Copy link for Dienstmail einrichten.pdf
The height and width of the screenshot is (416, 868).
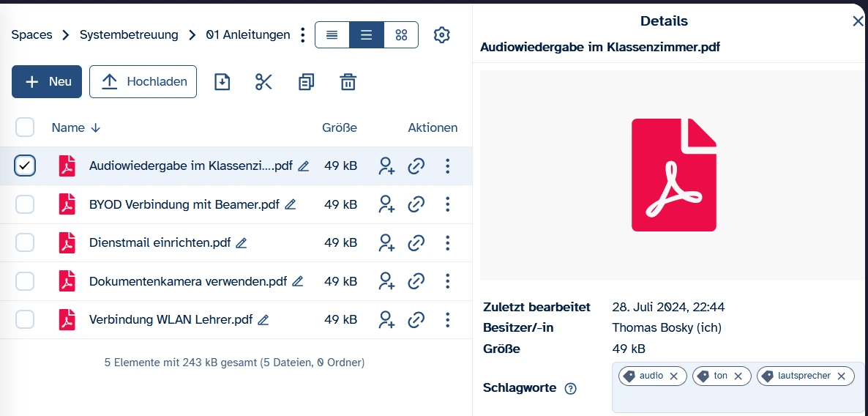pyautogui.click(x=416, y=242)
